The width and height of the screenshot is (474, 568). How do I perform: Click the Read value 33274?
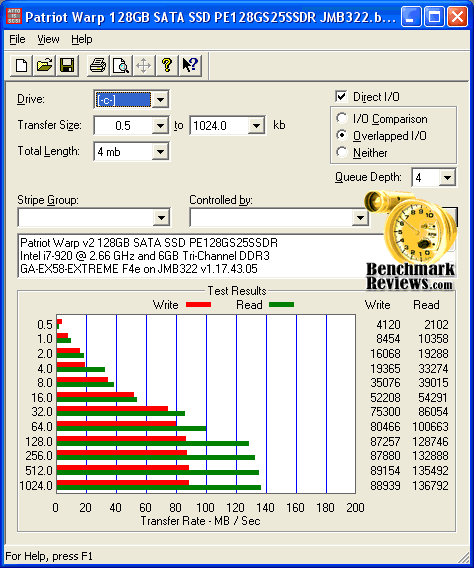click(x=433, y=369)
